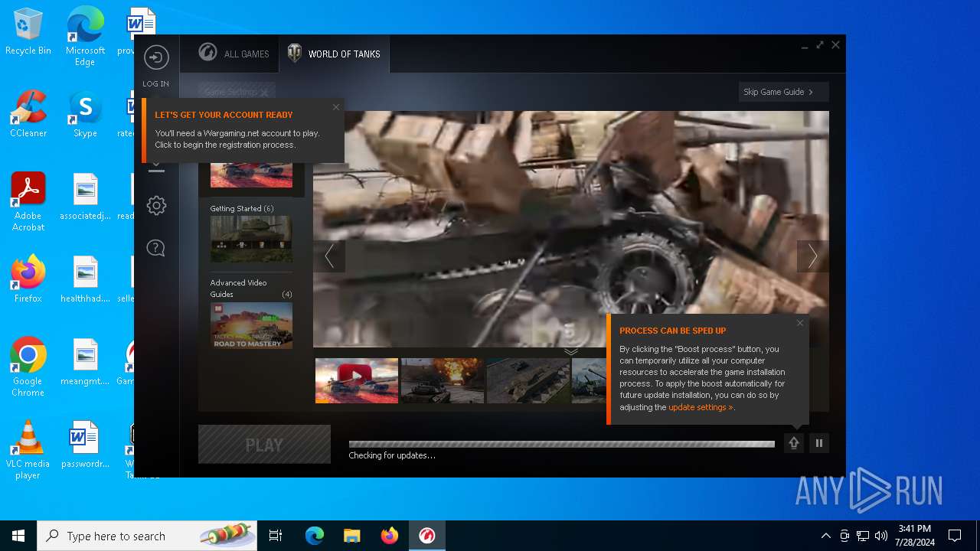The height and width of the screenshot is (551, 980).
Task: Show hidden system tray icons
Action: coord(825,536)
